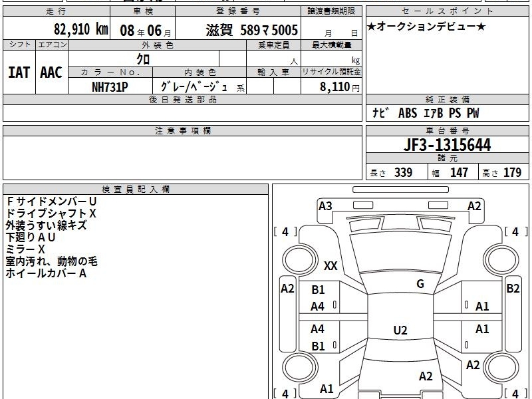Select the 最大積載量 header

coord(331,45)
